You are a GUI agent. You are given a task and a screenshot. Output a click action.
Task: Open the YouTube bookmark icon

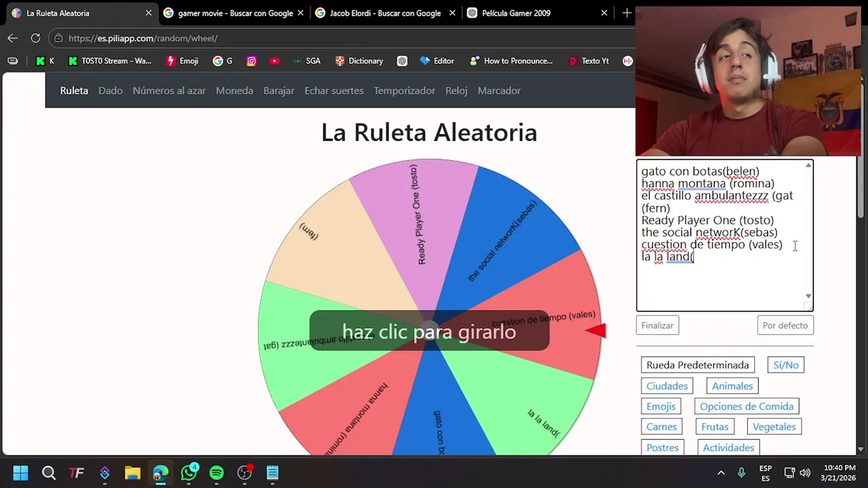click(x=274, y=61)
